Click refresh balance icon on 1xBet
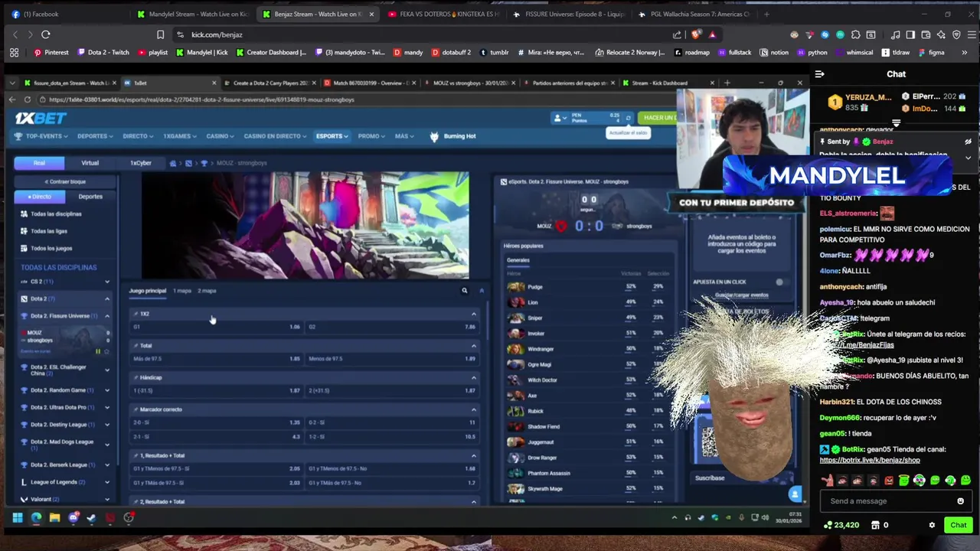This screenshot has width=980, height=551. (x=628, y=118)
